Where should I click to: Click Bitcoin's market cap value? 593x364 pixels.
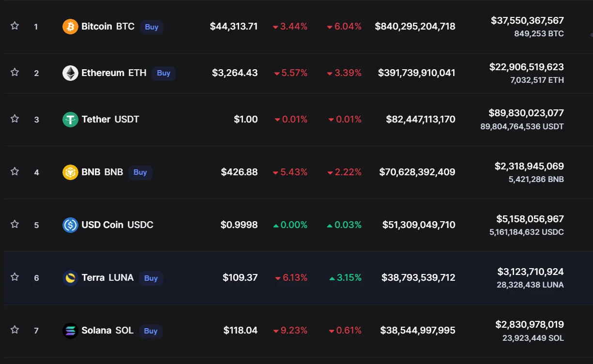[415, 27]
